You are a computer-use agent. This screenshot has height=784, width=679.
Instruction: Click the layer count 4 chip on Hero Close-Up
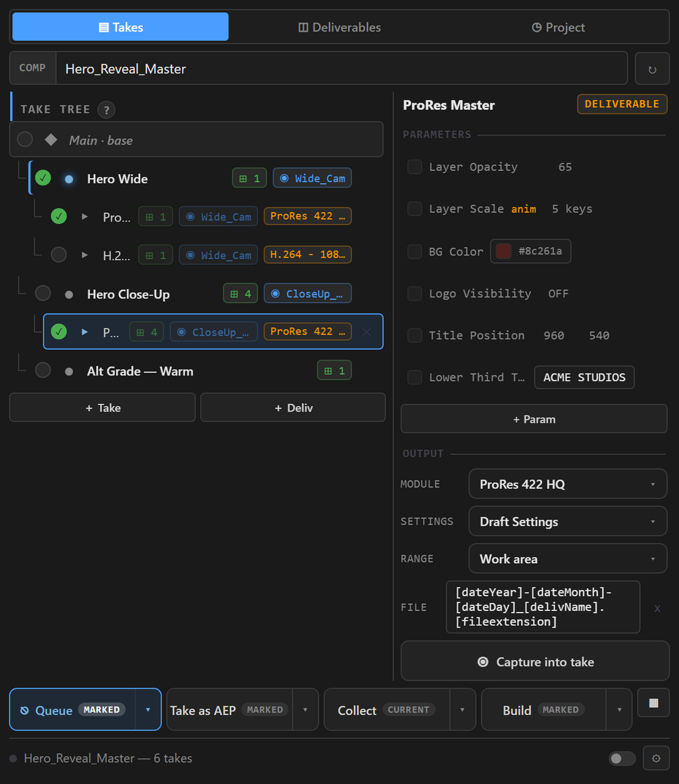click(x=241, y=293)
